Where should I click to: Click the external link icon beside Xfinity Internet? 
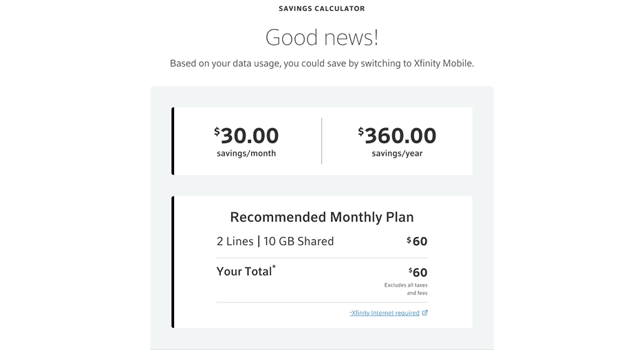coord(425,313)
